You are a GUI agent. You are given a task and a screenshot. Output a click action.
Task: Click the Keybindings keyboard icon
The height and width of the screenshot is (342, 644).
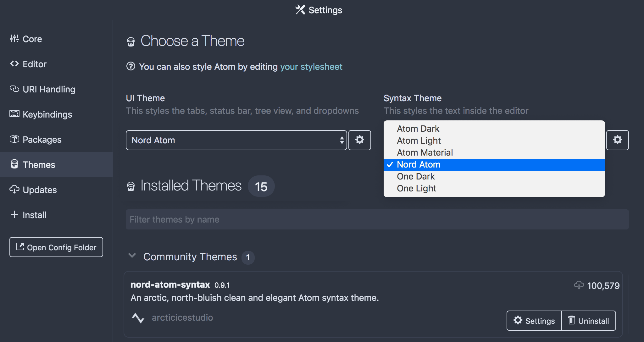(14, 113)
